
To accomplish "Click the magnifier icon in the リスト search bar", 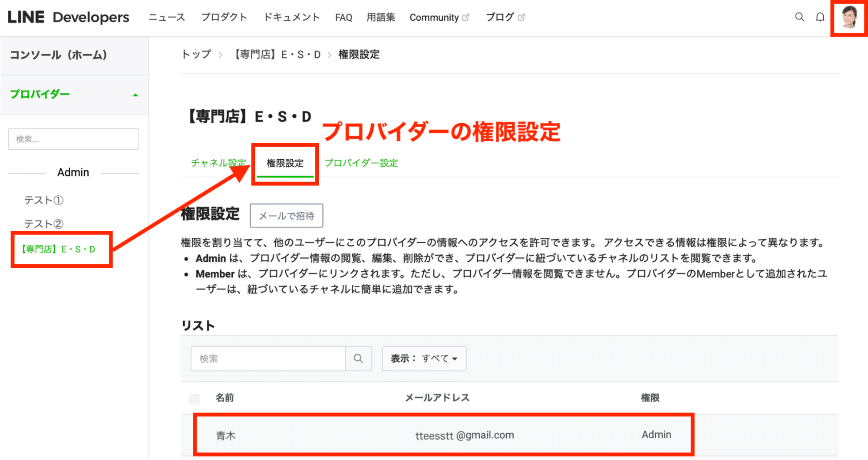I will (358, 358).
